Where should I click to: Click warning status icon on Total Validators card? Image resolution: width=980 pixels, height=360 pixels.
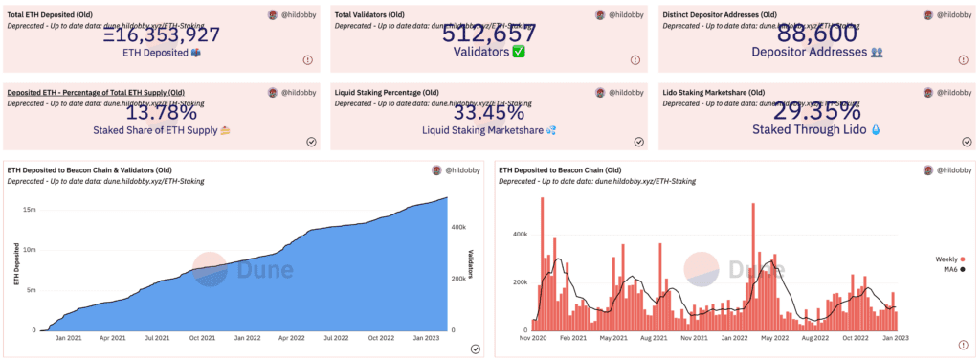coord(635,60)
